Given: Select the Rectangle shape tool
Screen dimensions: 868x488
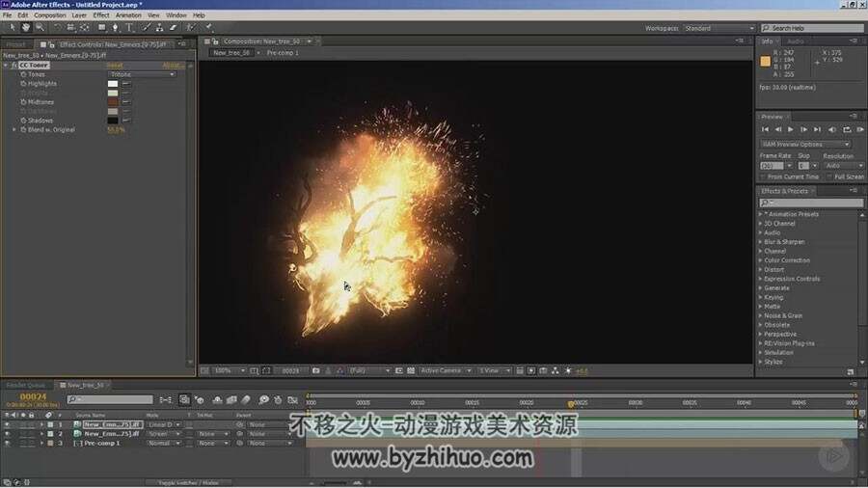Looking at the screenshot, I should point(102,27).
